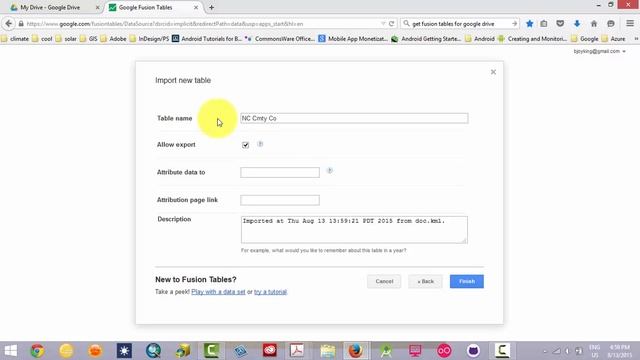Open the Mobile App Monetization bookmark
Viewport: 640px width, 360px height.
click(x=353, y=39)
